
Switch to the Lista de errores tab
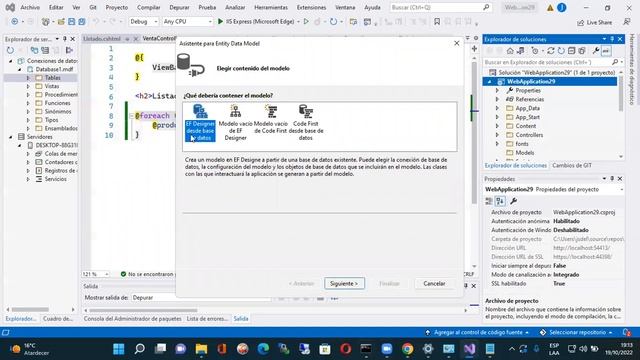207,318
